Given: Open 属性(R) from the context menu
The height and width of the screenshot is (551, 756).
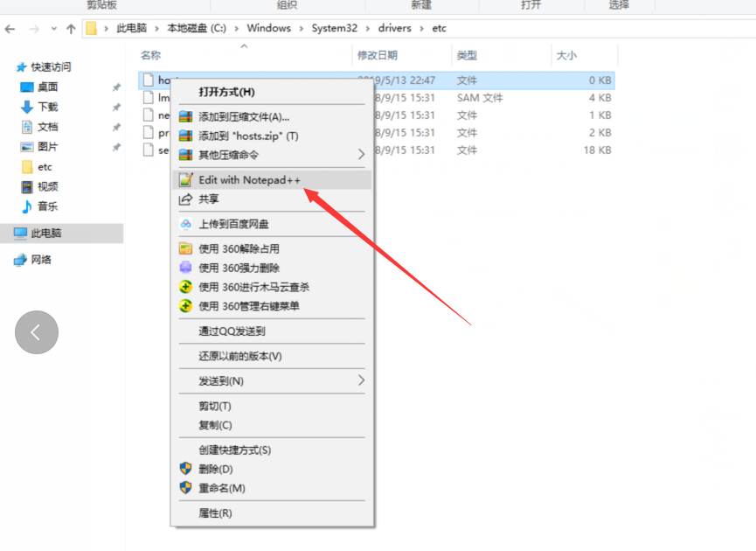Looking at the screenshot, I should coord(215,513).
